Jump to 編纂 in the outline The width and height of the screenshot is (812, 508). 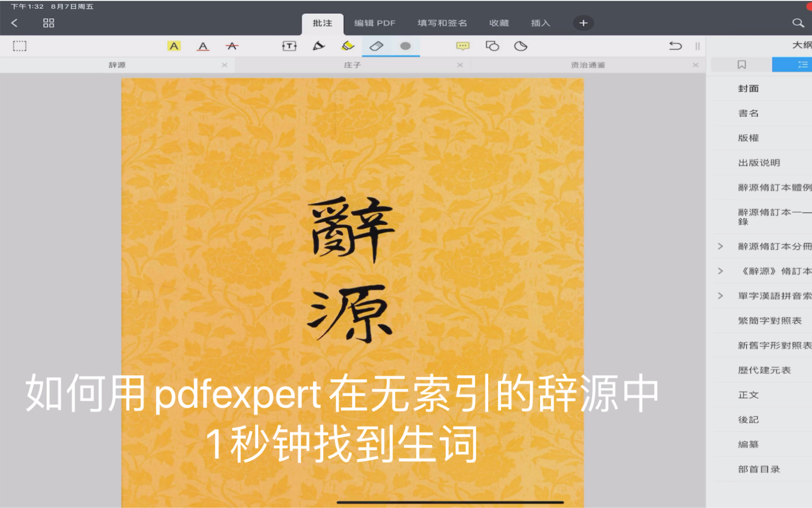tap(748, 444)
